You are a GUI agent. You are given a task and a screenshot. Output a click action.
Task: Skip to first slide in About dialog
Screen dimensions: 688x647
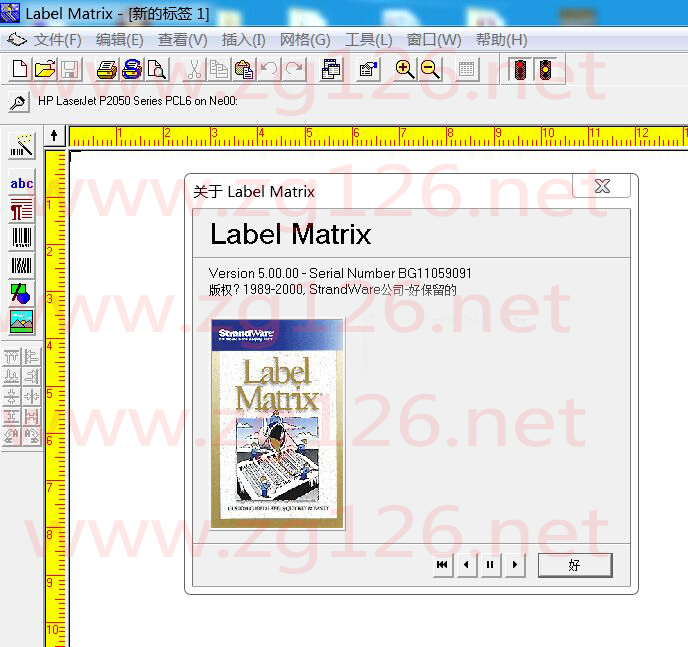(x=442, y=565)
